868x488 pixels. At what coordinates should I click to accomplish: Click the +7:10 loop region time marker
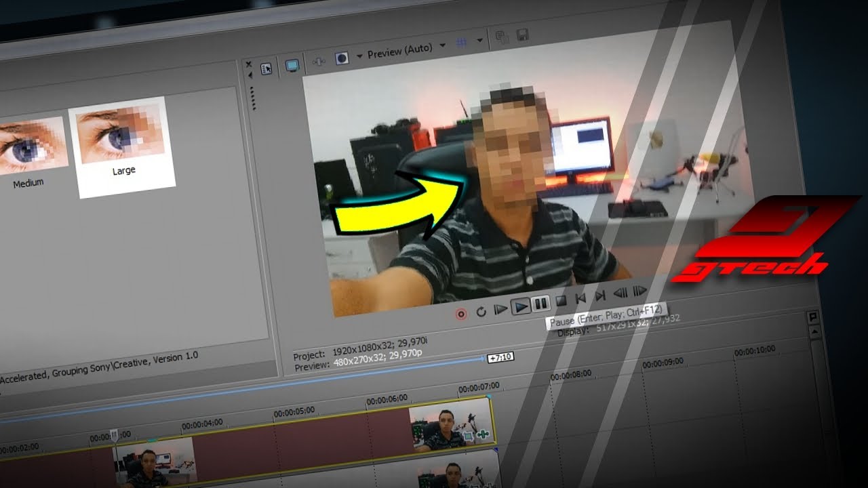click(x=500, y=357)
